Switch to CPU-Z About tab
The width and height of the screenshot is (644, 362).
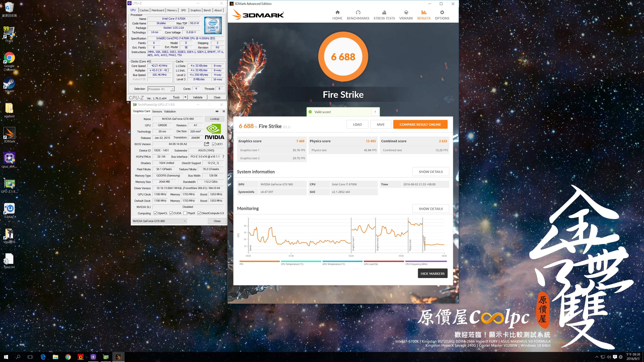pyautogui.click(x=218, y=10)
